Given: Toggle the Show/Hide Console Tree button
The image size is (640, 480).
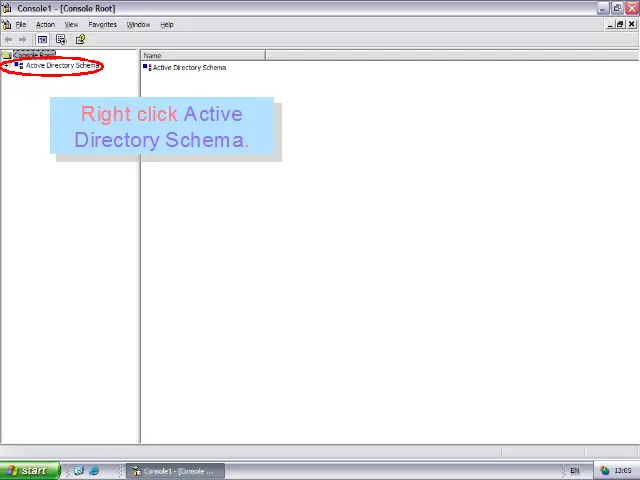Looking at the screenshot, I should click(42, 39).
